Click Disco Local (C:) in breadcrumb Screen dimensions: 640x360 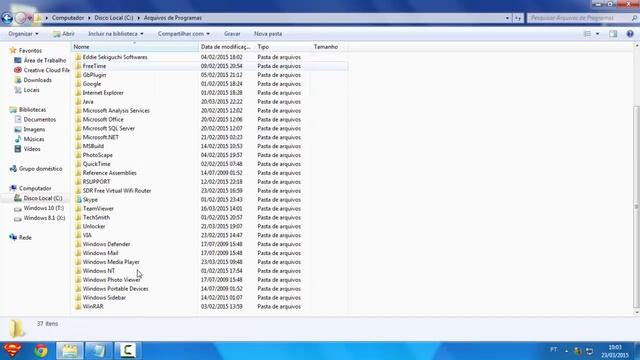click(114, 18)
